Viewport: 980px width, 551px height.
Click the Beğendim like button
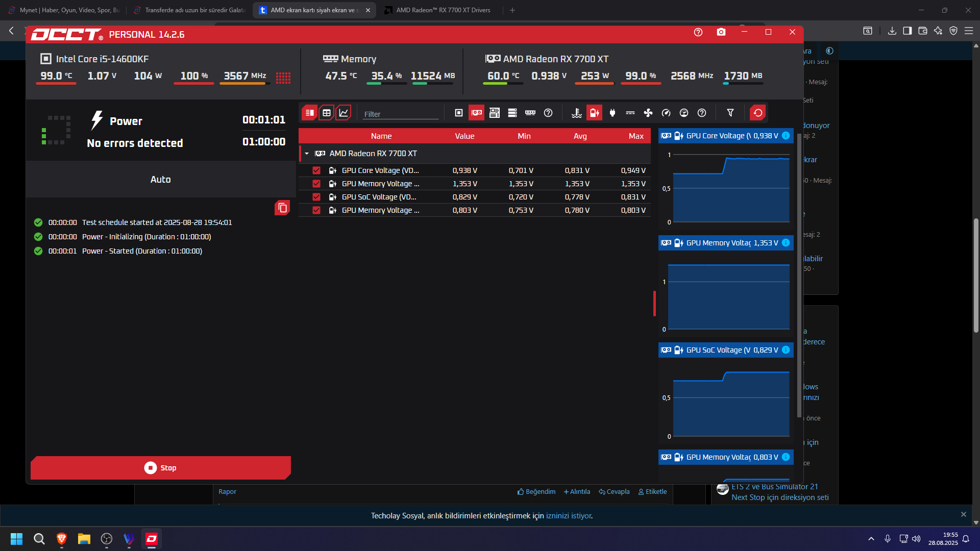tap(536, 492)
